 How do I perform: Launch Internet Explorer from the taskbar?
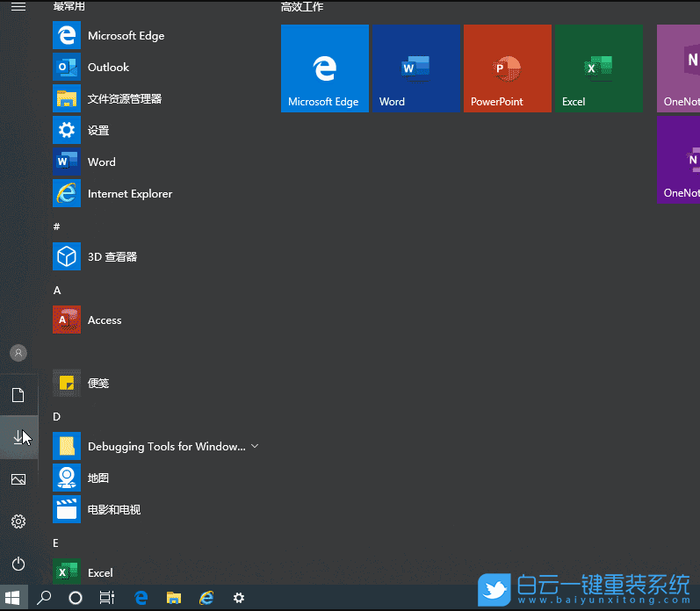click(206, 598)
